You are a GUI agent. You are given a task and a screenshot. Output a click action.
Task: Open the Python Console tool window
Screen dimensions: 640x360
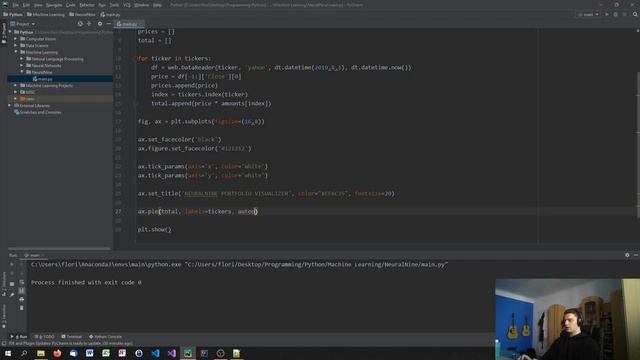[106, 337]
